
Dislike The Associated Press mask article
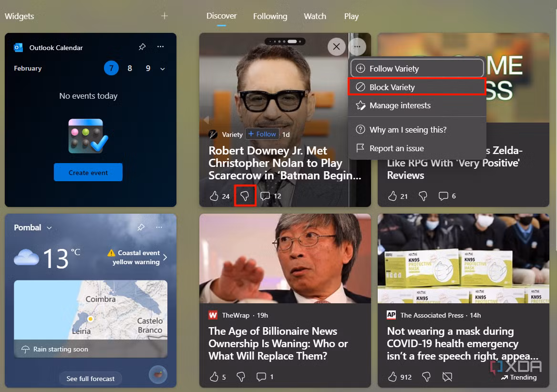426,377
